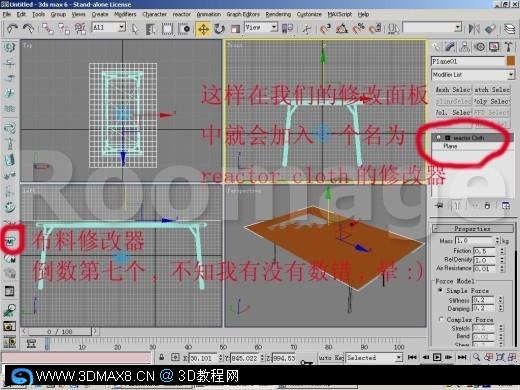Click the Remove Modifier trash icon
Image resolution: width=520 pixels, height=390 pixels.
pos(487,206)
